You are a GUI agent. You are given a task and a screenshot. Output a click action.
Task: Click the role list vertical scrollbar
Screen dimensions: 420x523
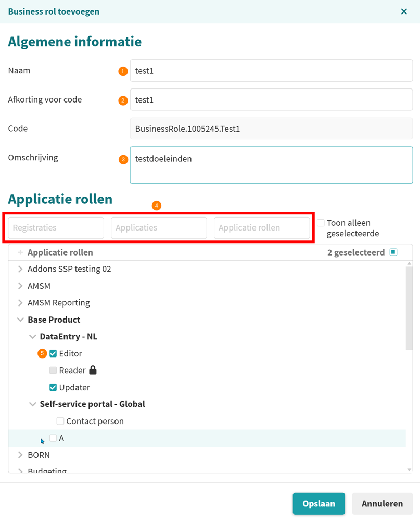click(409, 312)
